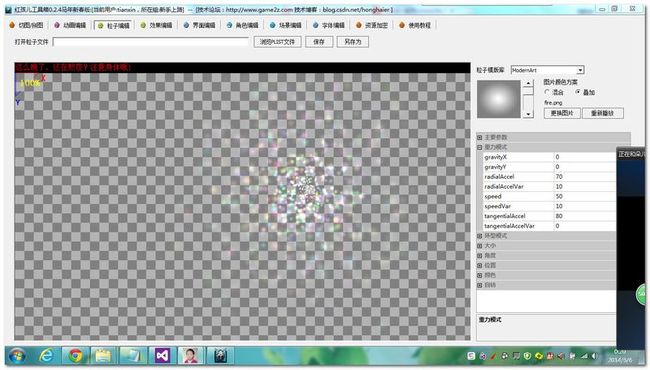The height and width of the screenshot is (370, 650).
Task: Open the Windows Start menu
Action: (17, 355)
